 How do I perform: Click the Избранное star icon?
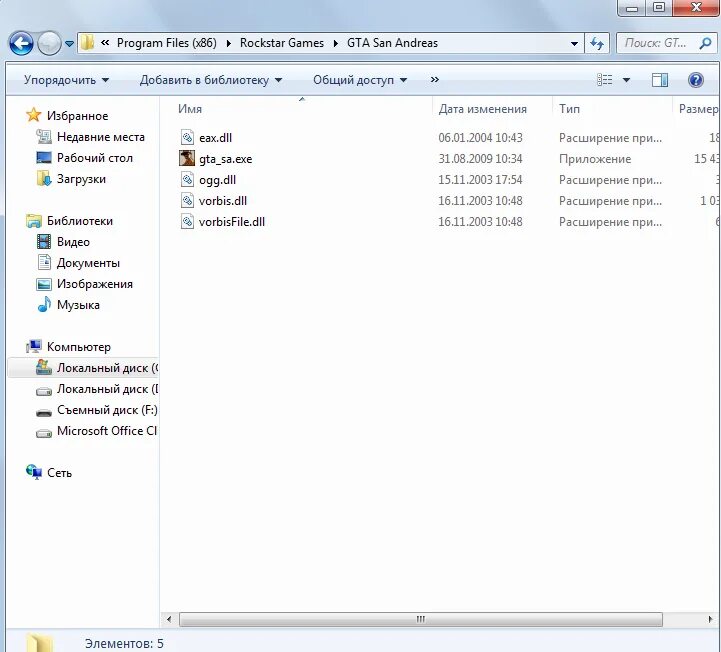click(x=33, y=115)
